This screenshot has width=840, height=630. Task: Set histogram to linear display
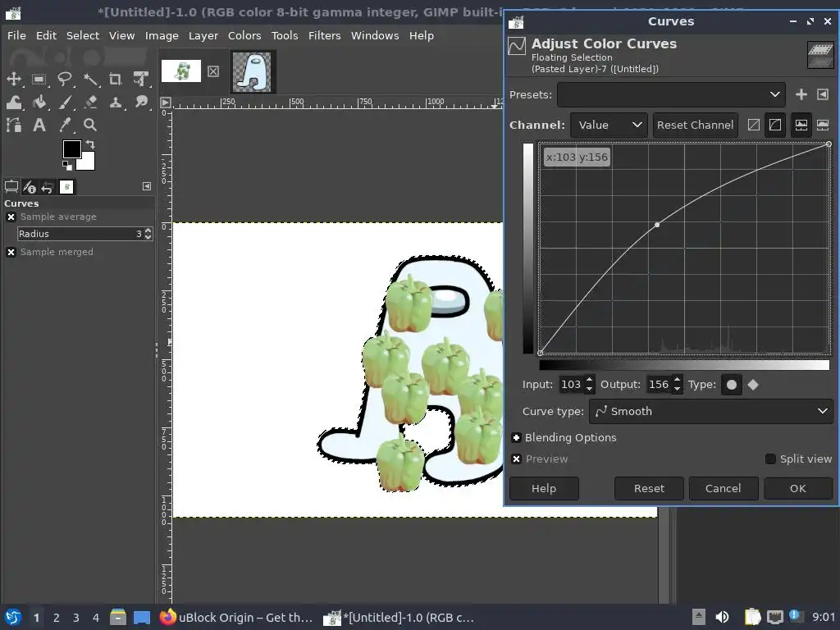click(x=801, y=125)
